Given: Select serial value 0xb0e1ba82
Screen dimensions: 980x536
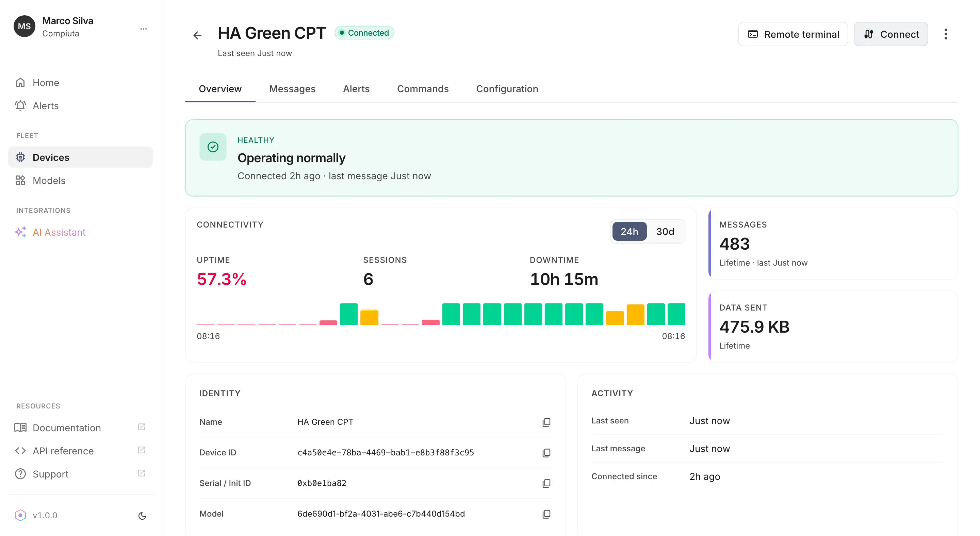Looking at the screenshot, I should pos(322,484).
